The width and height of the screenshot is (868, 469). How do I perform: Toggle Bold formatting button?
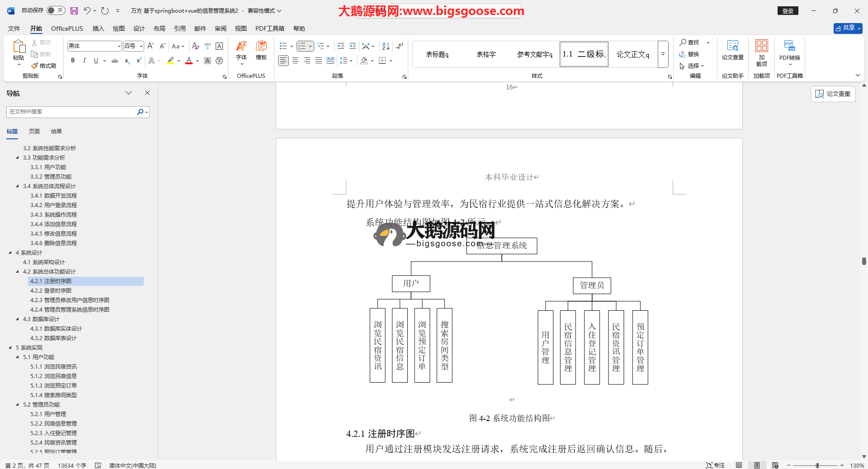[73, 61]
